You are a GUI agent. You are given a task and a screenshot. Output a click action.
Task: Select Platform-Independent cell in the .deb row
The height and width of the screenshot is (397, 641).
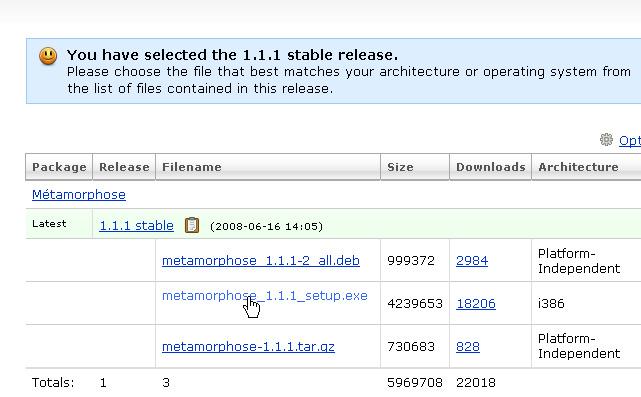click(x=579, y=261)
